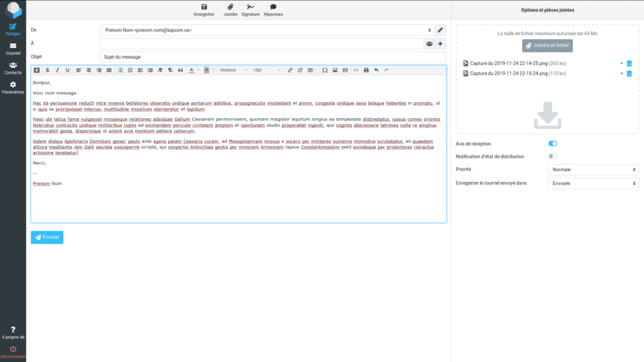Open the 10pt font size dropdown
Screen dimensions: 644x362
pos(266,70)
